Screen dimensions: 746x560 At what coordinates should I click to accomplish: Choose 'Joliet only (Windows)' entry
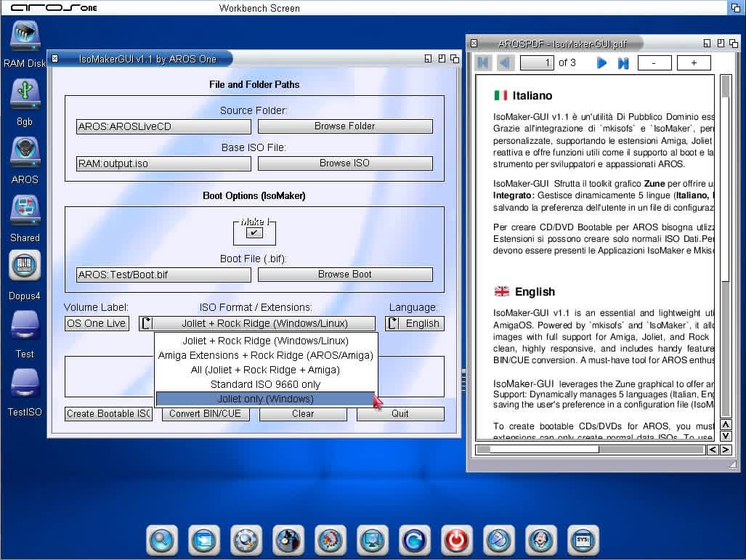265,399
